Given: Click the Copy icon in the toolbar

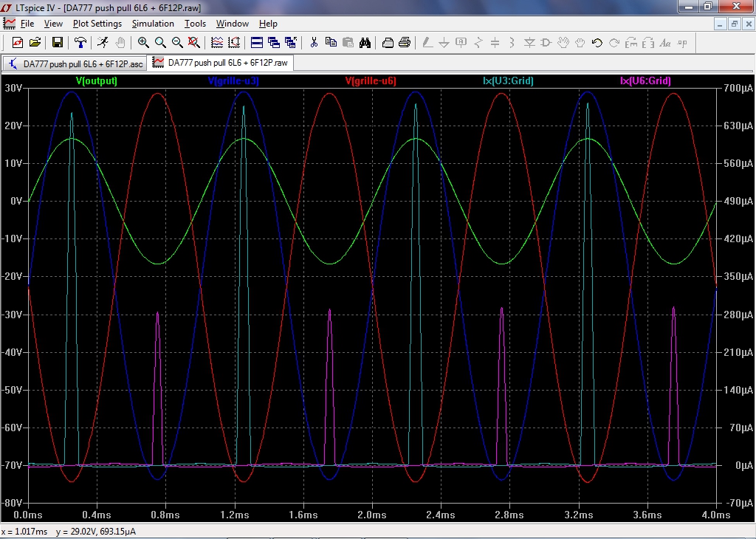Looking at the screenshot, I should click(331, 43).
